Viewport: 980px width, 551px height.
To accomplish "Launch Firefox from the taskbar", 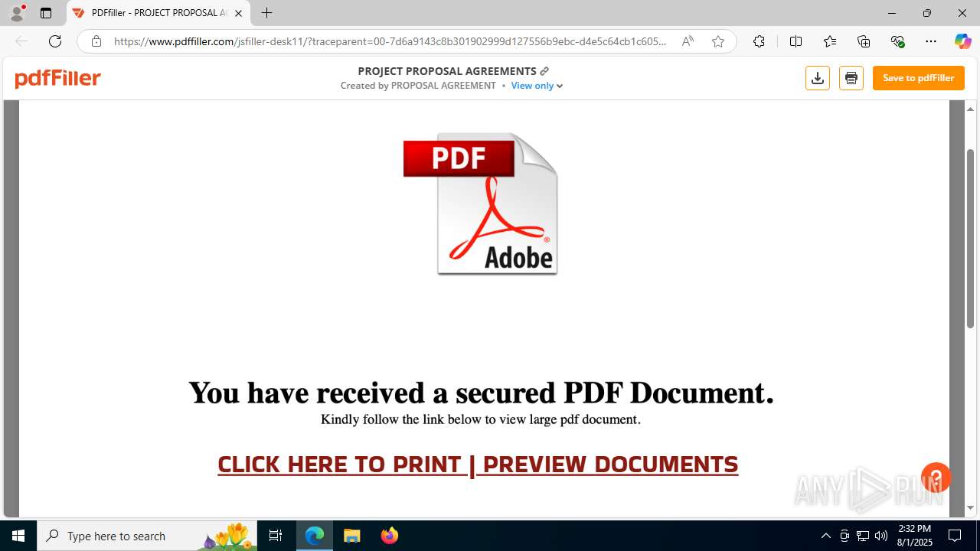I will 389,536.
